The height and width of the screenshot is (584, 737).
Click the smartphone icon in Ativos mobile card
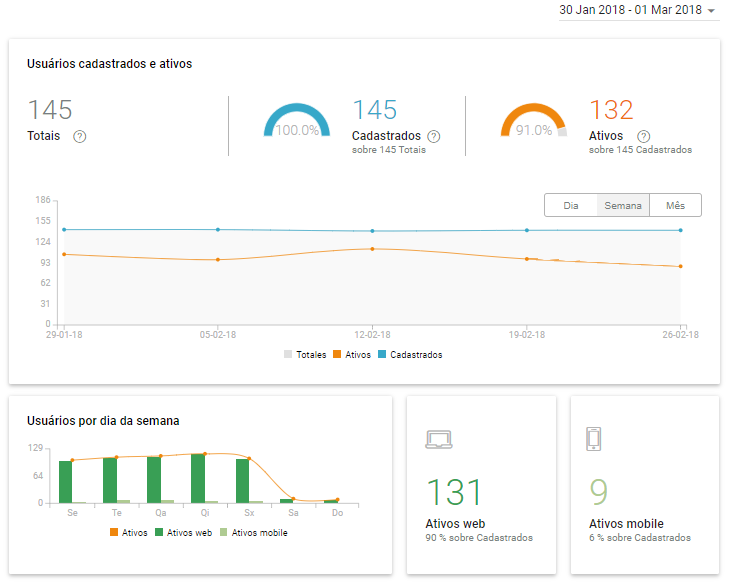pos(594,438)
